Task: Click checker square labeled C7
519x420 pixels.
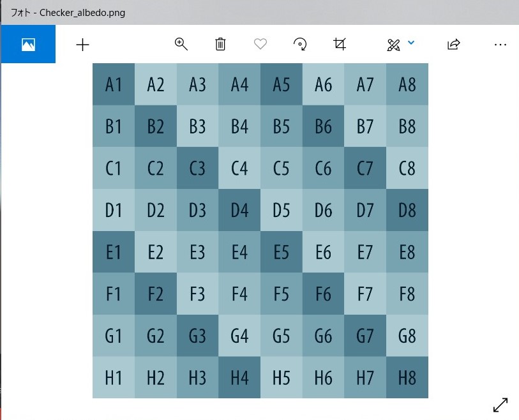Action: (365, 168)
